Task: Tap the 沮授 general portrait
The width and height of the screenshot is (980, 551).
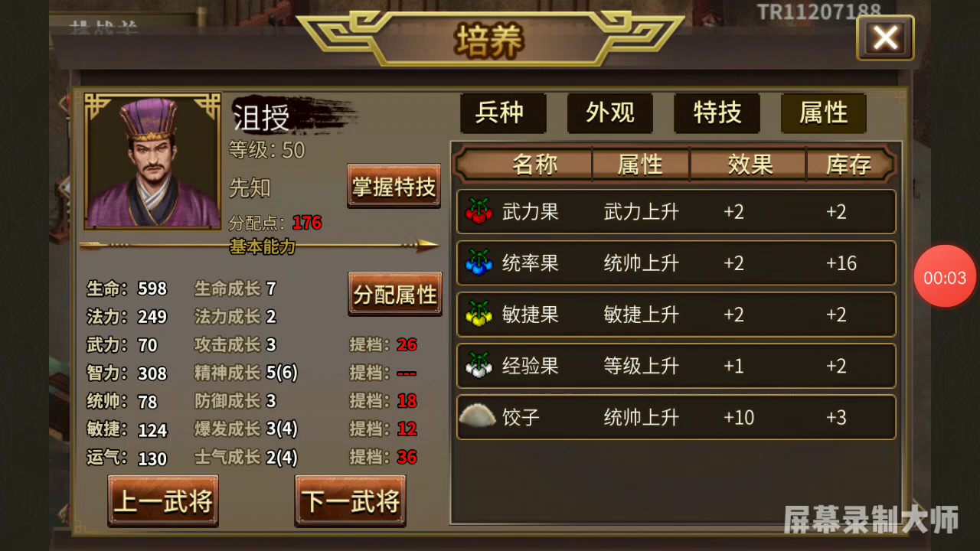Action: pyautogui.click(x=152, y=161)
